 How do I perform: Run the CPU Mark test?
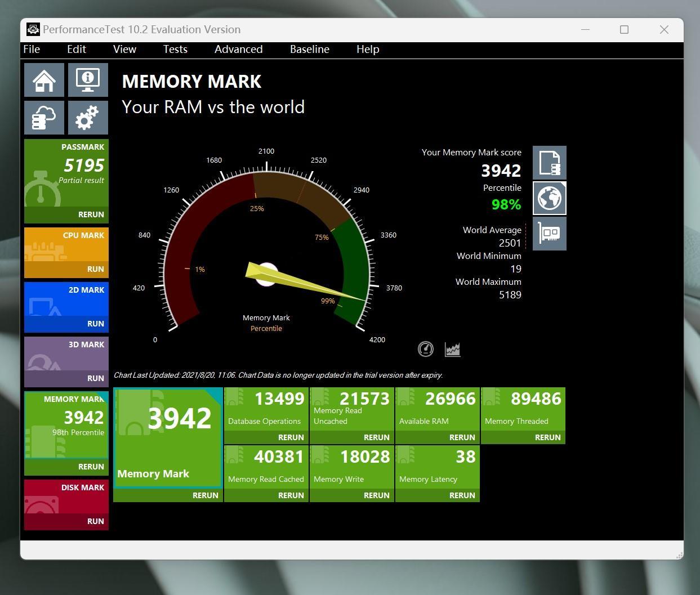[x=95, y=269]
